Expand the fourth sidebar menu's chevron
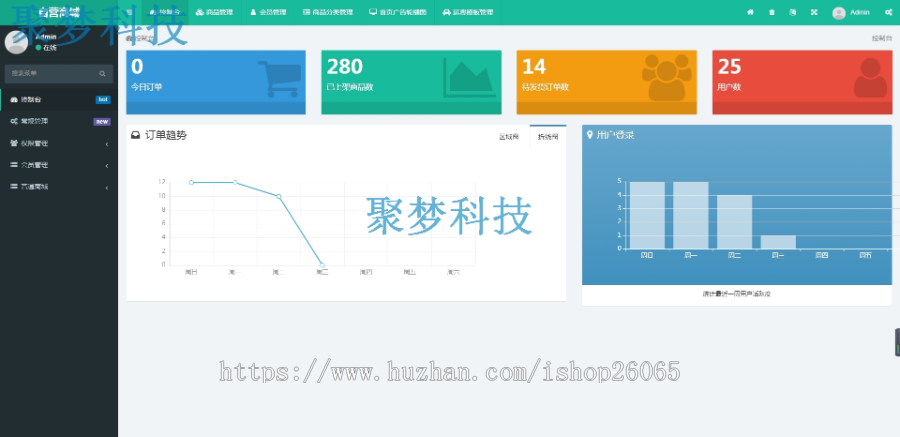The height and width of the screenshot is (437, 900). 107,165
